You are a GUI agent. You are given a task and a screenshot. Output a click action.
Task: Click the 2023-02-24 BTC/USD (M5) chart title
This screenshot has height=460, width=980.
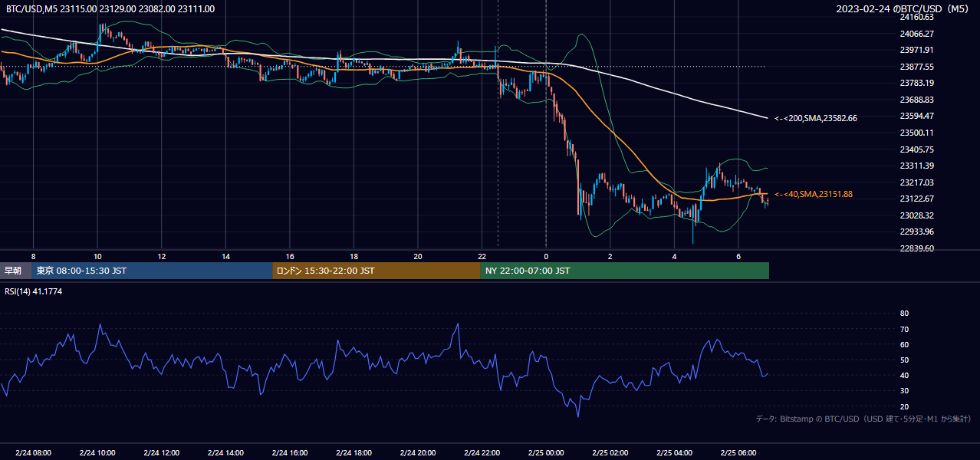[903, 8]
